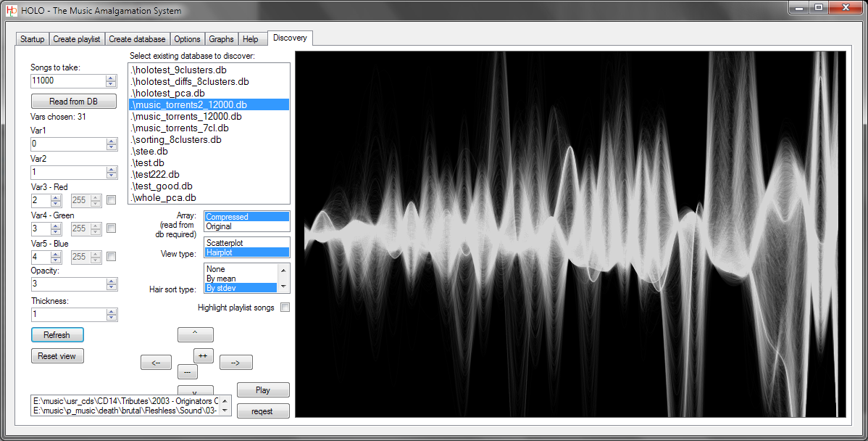This screenshot has height=441, width=868.
Task: Toggle Highlight playlist songs checkbox
Action: pos(285,308)
